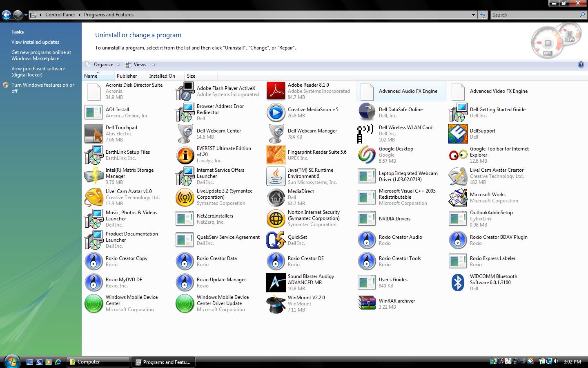Screen dimensions: 588x368
Task: Click the Google Toolbar for Internet Explorer icon
Action: coord(458,155)
